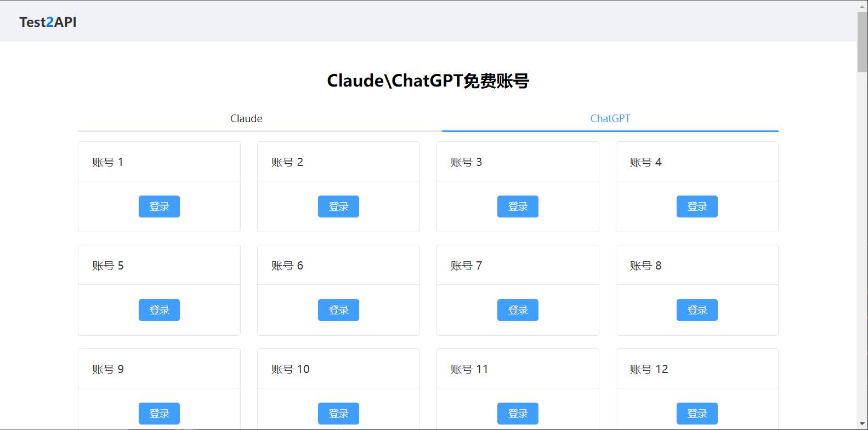Click the page scrollbar thumb
Viewport: 868px width, 430px height.
pos(863,42)
